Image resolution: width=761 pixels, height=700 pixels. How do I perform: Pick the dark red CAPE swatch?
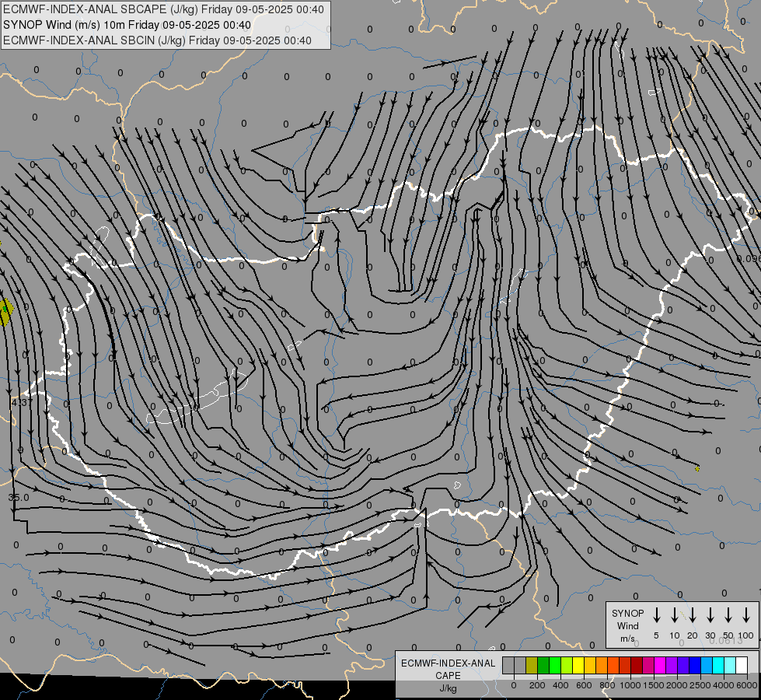(x=637, y=665)
